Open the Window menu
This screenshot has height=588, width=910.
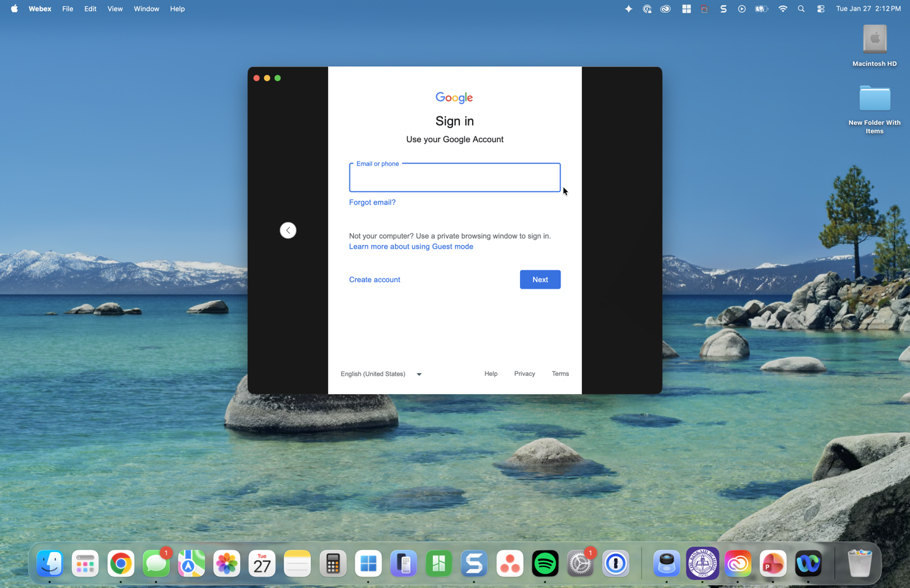click(147, 9)
